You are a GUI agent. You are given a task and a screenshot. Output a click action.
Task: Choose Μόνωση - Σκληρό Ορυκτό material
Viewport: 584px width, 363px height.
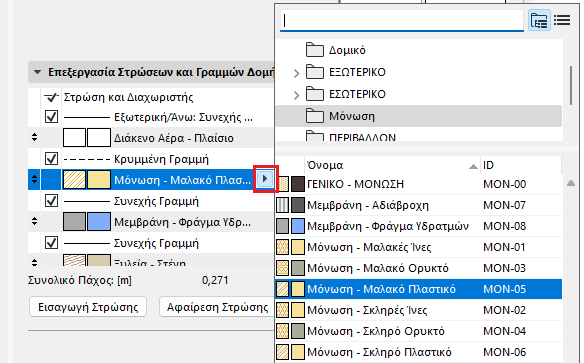pyautogui.click(x=419, y=331)
